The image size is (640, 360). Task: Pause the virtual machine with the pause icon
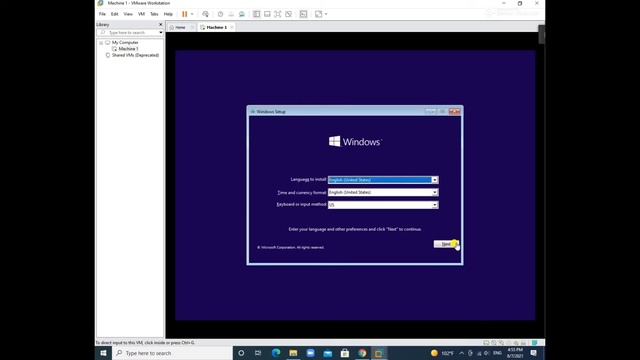184,14
